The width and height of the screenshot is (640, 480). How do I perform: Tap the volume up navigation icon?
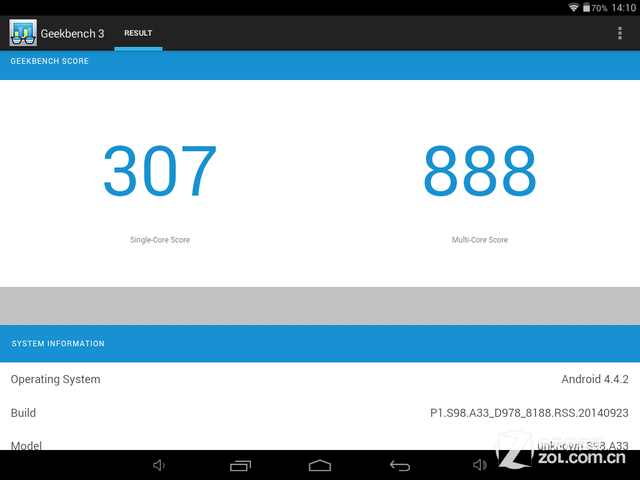[x=480, y=465]
